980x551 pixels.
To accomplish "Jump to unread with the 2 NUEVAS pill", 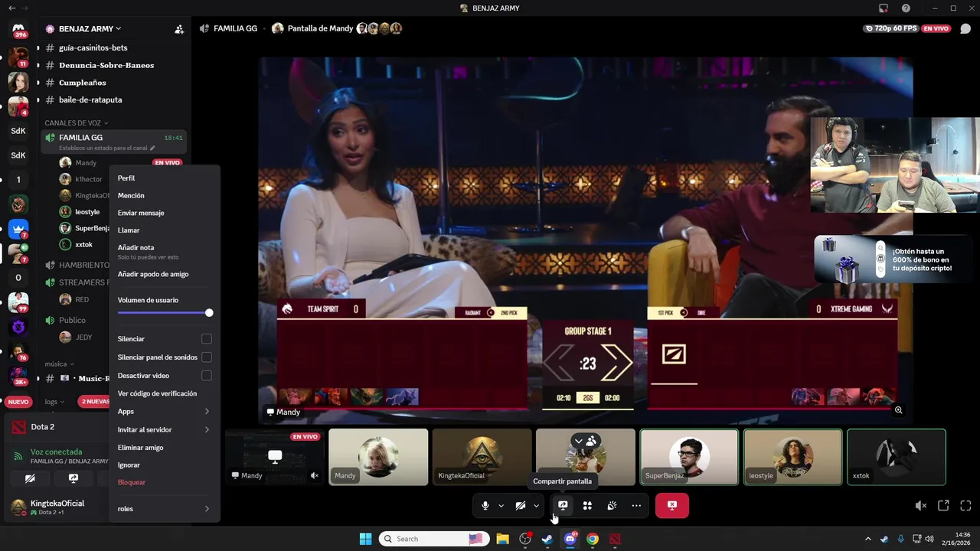I will 95,402.
